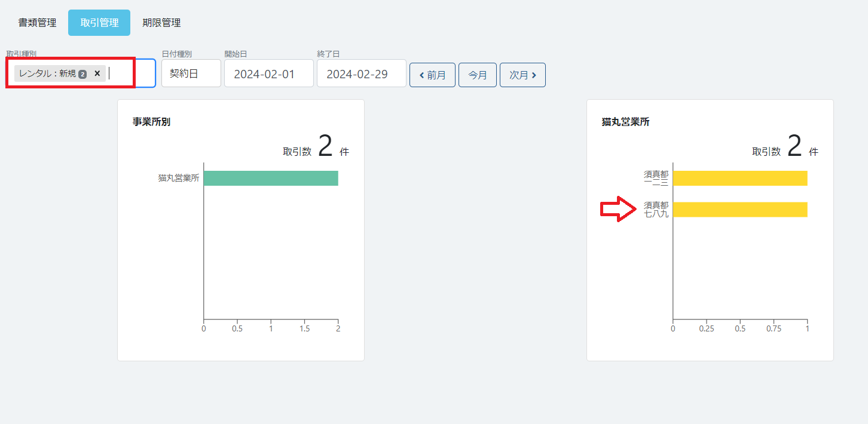This screenshot has width=868, height=424.
Task: Remove the レンタル：新規 tag with ×
Action: (97, 73)
